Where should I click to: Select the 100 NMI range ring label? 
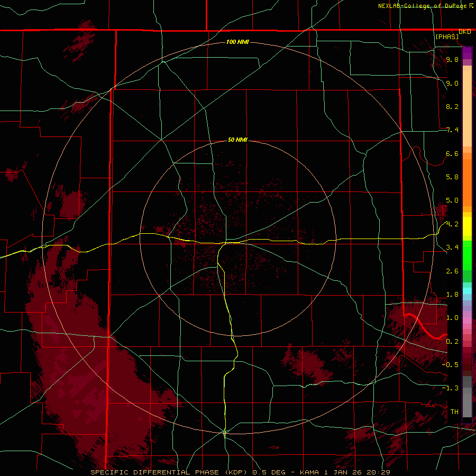coord(237,42)
